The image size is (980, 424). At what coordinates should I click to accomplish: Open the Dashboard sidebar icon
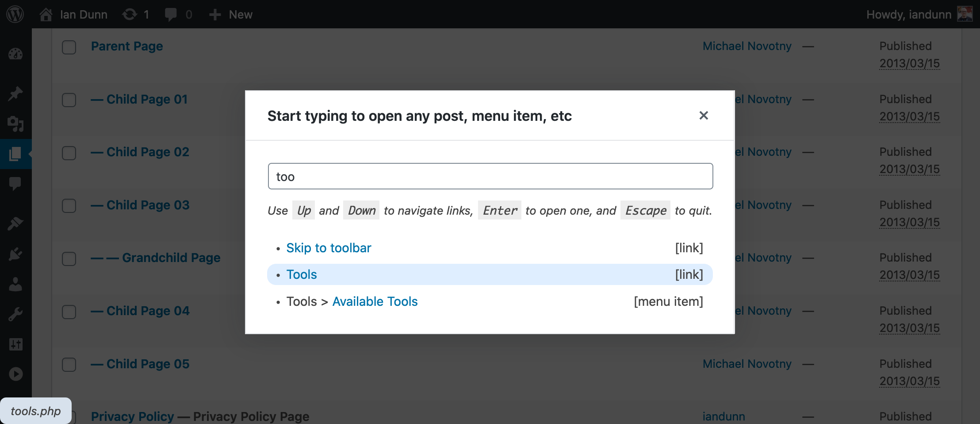point(15,54)
